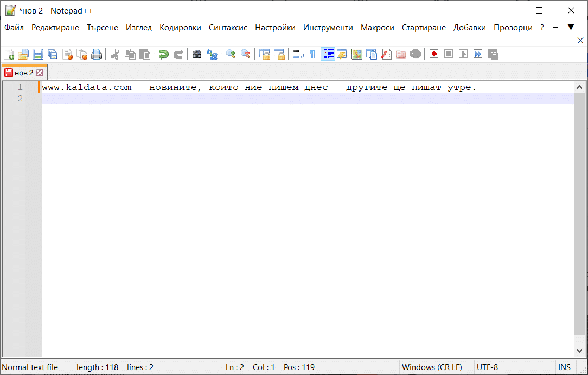Open the Прозорци menu
The image size is (588, 375).
point(513,28)
